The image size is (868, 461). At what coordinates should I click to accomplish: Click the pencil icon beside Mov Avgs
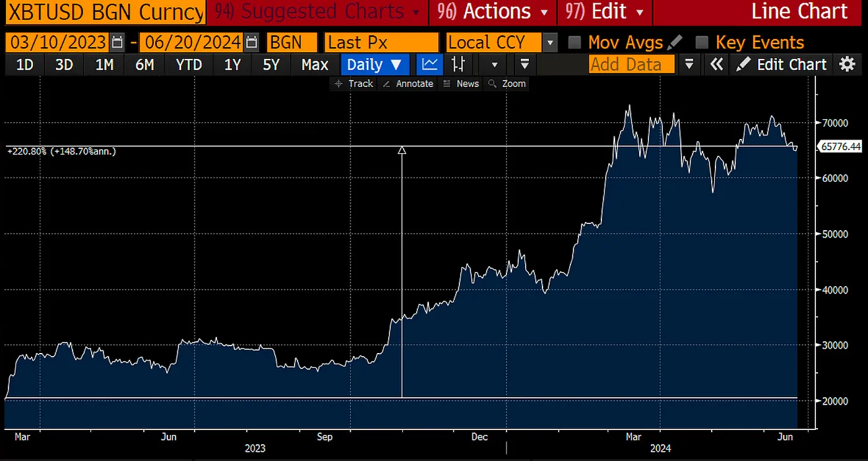click(675, 42)
